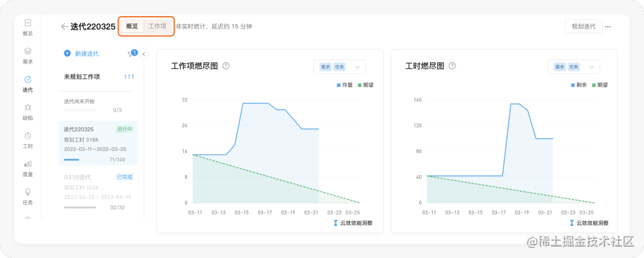
Task: Switch to the 工作项 tab
Action: pyautogui.click(x=157, y=26)
